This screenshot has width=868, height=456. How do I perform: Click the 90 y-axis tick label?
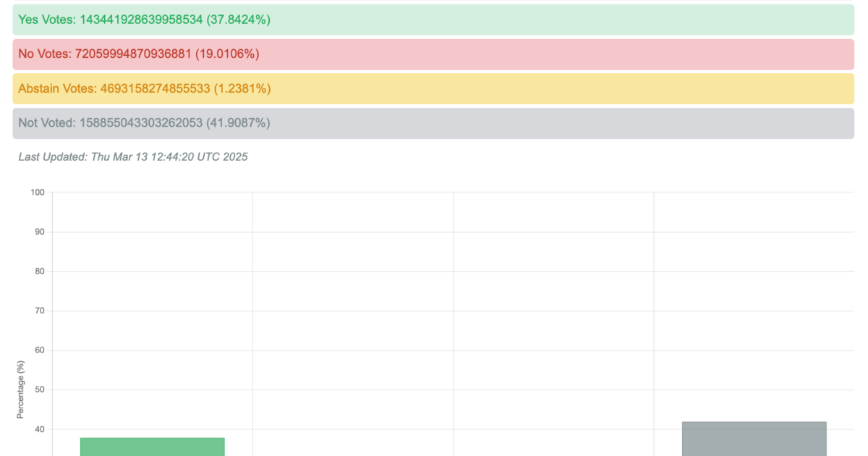click(40, 232)
